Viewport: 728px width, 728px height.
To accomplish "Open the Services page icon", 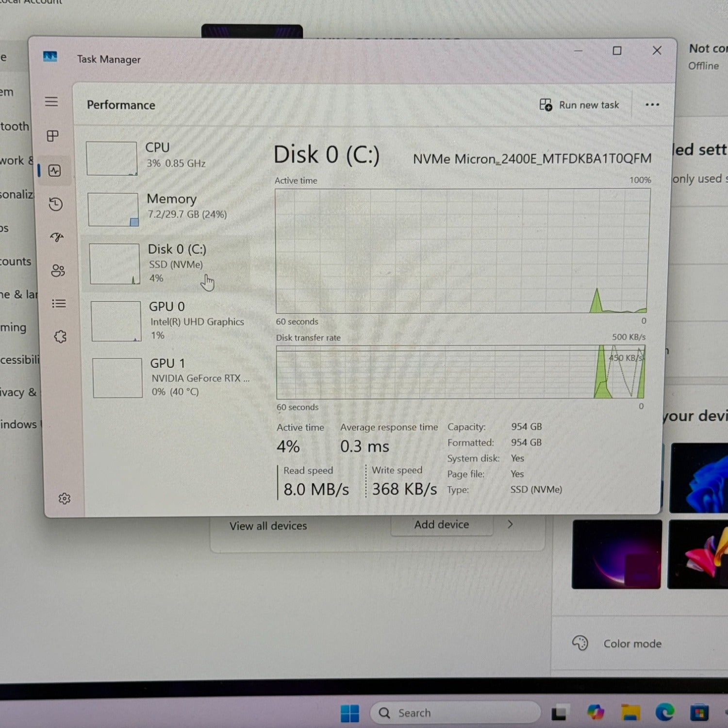I will pyautogui.click(x=60, y=337).
